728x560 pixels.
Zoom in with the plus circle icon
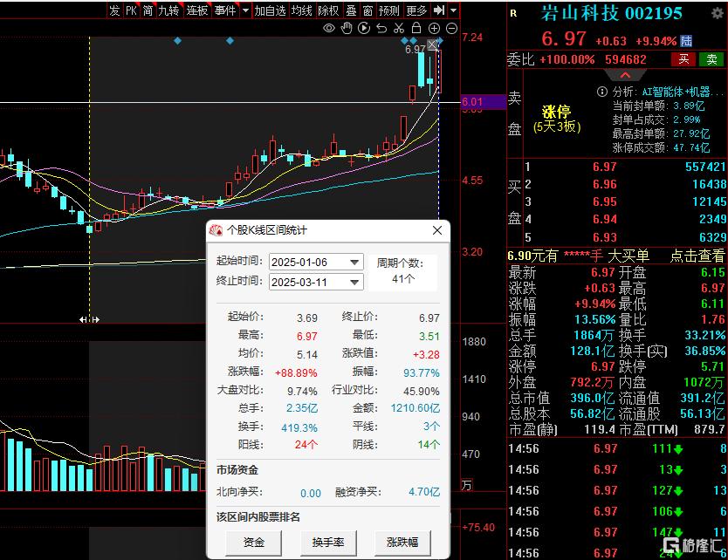click(434, 28)
